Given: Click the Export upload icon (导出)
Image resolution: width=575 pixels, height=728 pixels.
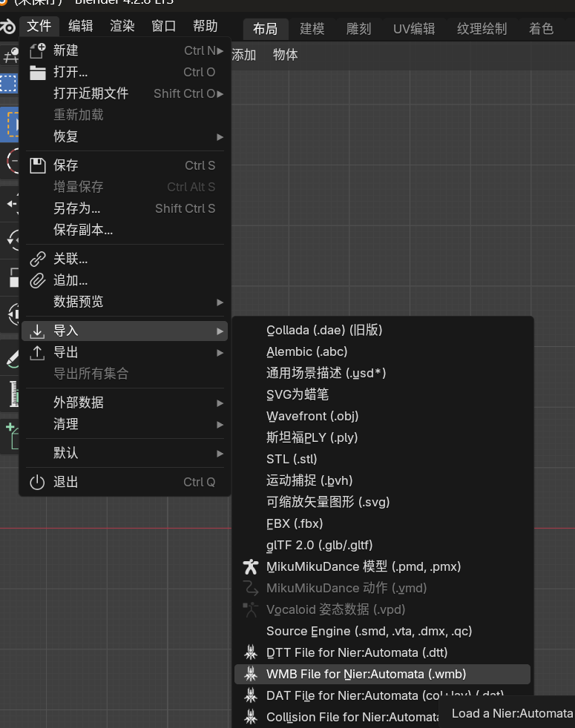Looking at the screenshot, I should [x=37, y=353].
